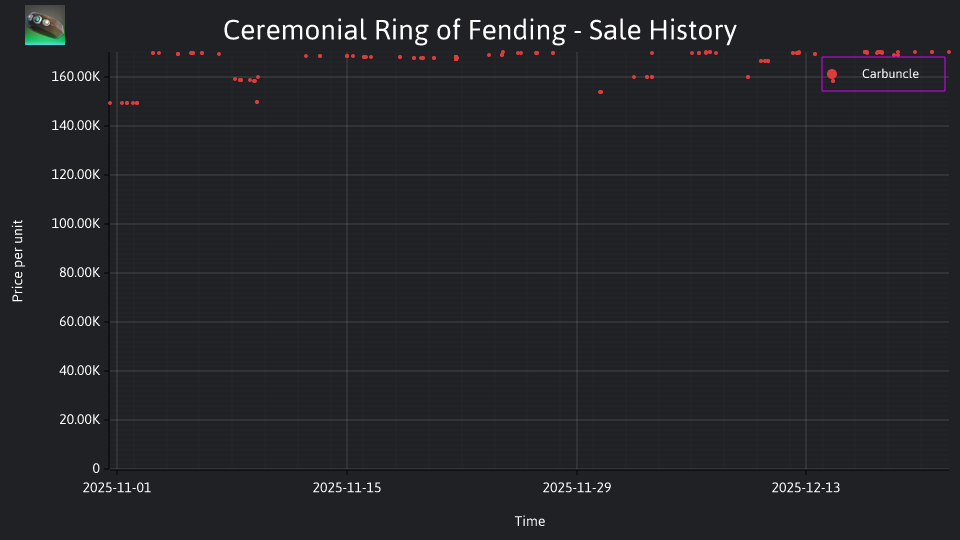The height and width of the screenshot is (540, 960).
Task: Click the 40.00K y-axis tick label
Action: point(79,370)
